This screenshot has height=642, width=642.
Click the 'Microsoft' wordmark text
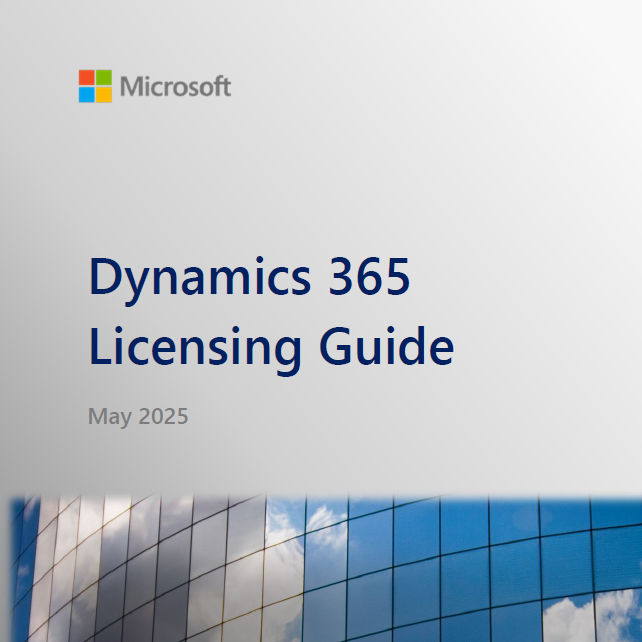176,86
